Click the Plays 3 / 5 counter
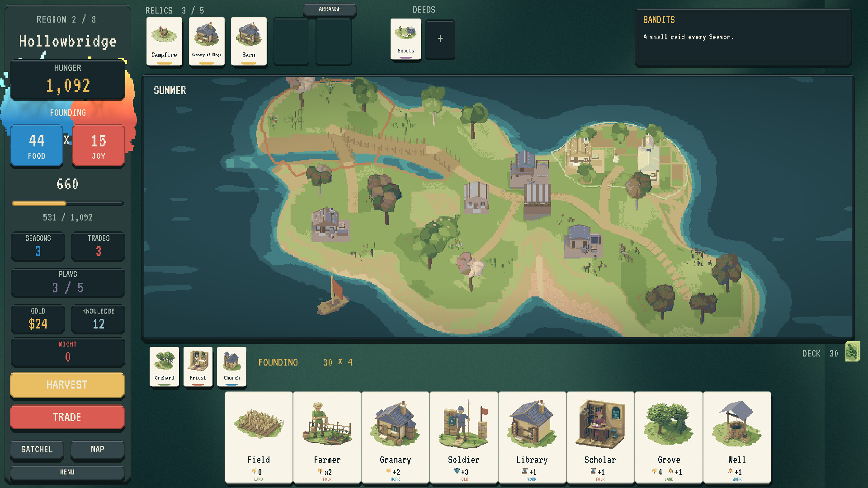 pyautogui.click(x=67, y=282)
